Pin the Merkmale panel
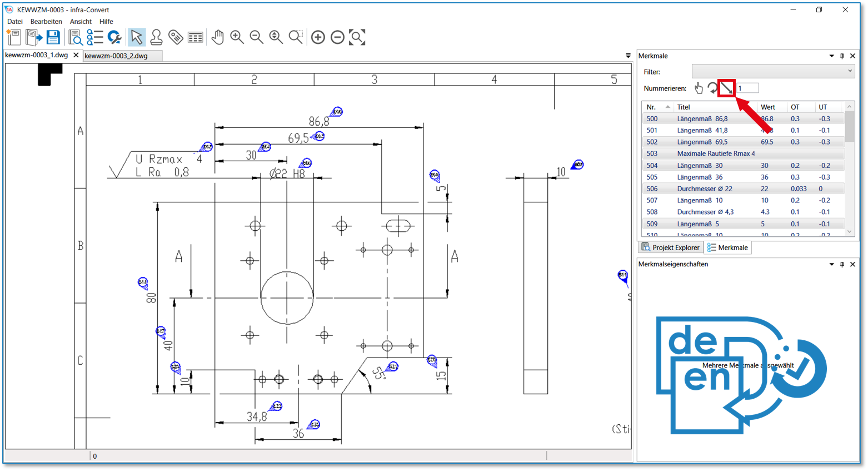 842,56
